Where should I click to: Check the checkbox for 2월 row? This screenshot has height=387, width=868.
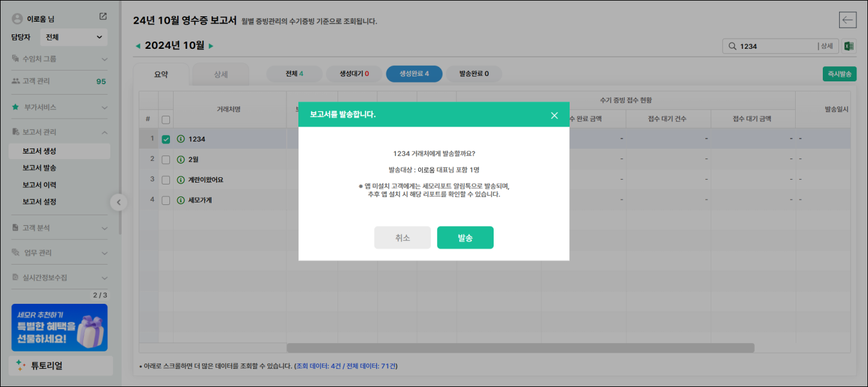[166, 160]
